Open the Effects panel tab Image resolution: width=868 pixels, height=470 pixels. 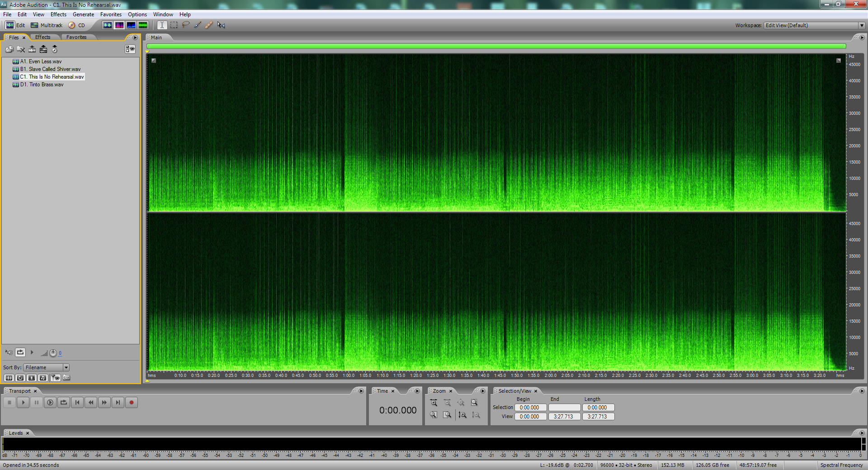(x=43, y=37)
